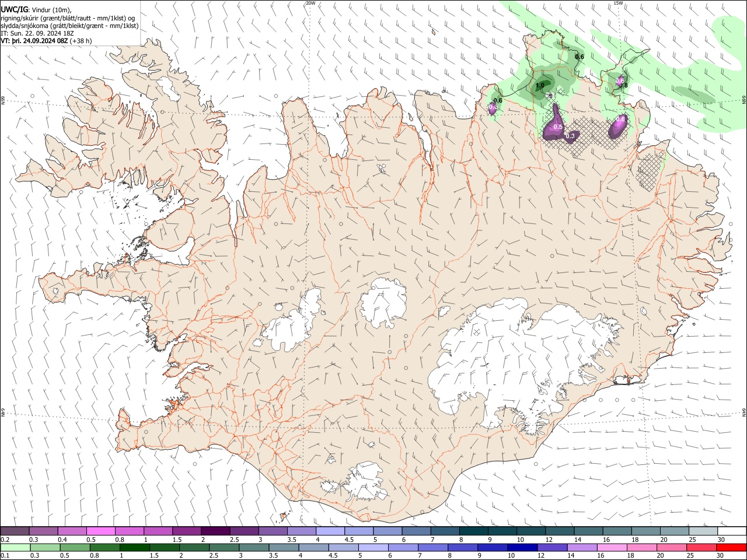Select the 'rigning/skúrir' legend description line
Viewport: 747px width, 560px height.
pyautogui.click(x=68, y=17)
